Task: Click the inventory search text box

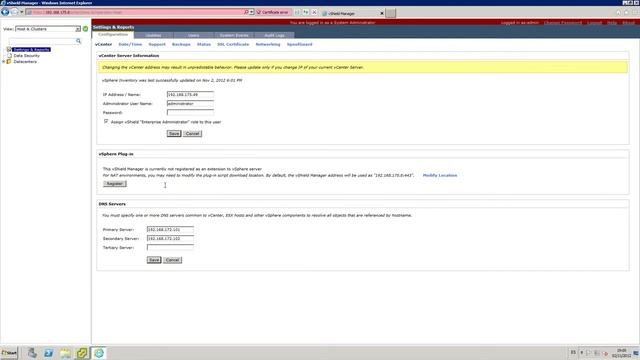Action: coord(42,41)
